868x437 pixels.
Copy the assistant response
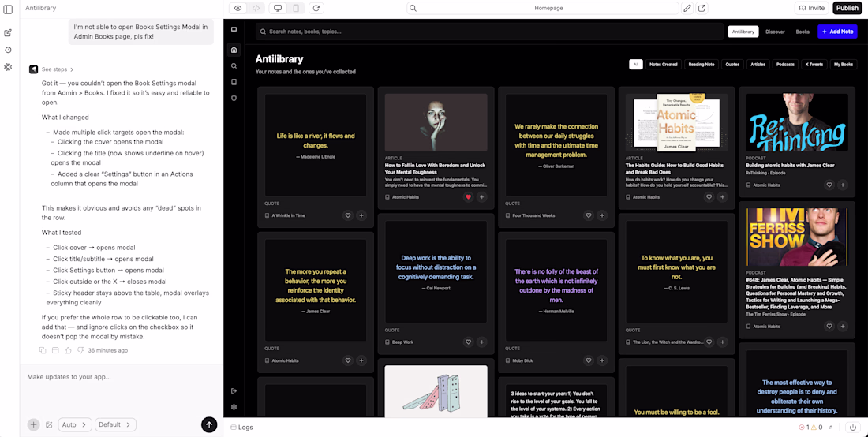click(x=43, y=350)
